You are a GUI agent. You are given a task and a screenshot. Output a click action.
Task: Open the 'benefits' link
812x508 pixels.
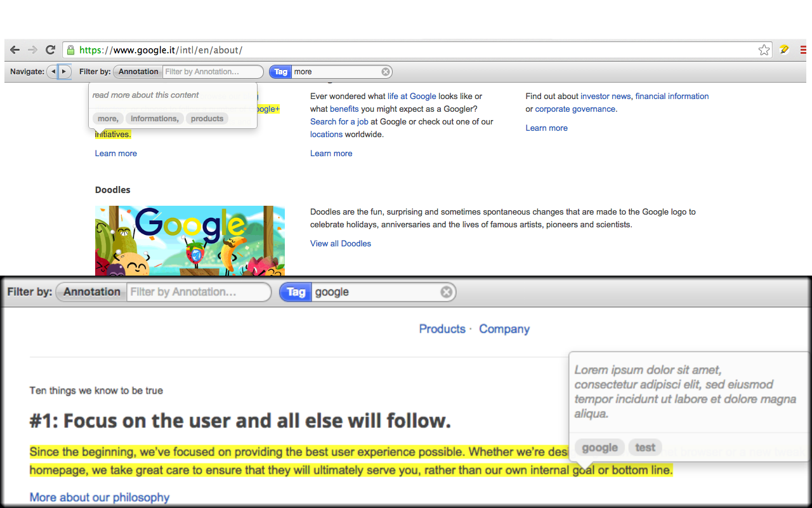(x=344, y=109)
